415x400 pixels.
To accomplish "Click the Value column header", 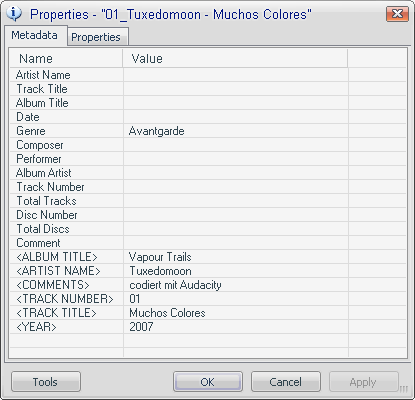I will tap(235, 59).
